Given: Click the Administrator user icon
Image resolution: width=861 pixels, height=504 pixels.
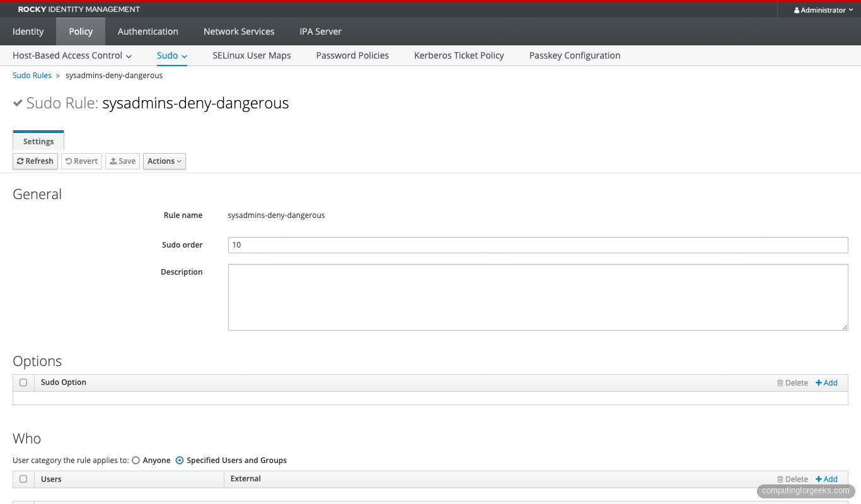Looking at the screenshot, I should tap(797, 11).
